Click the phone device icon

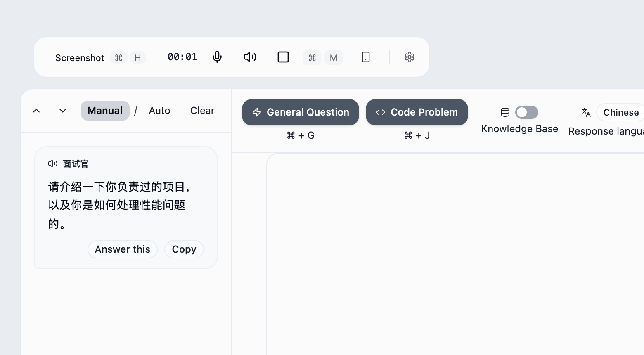click(x=366, y=57)
